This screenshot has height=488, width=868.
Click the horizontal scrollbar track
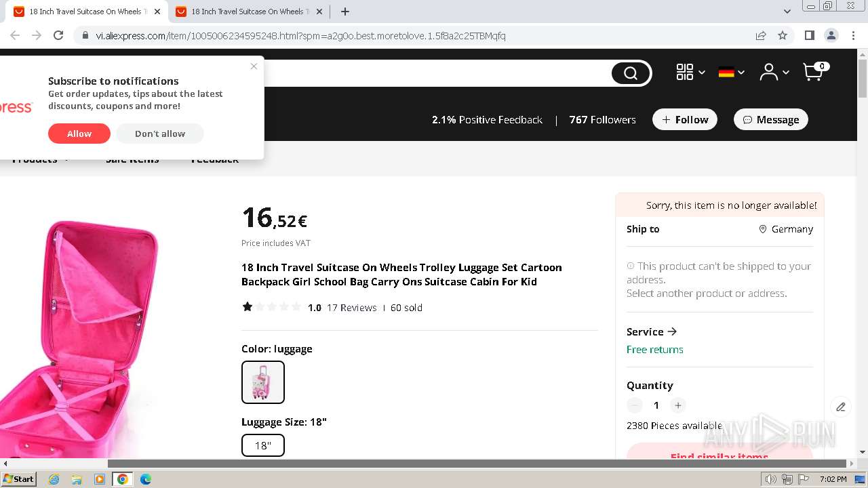[x=429, y=464]
